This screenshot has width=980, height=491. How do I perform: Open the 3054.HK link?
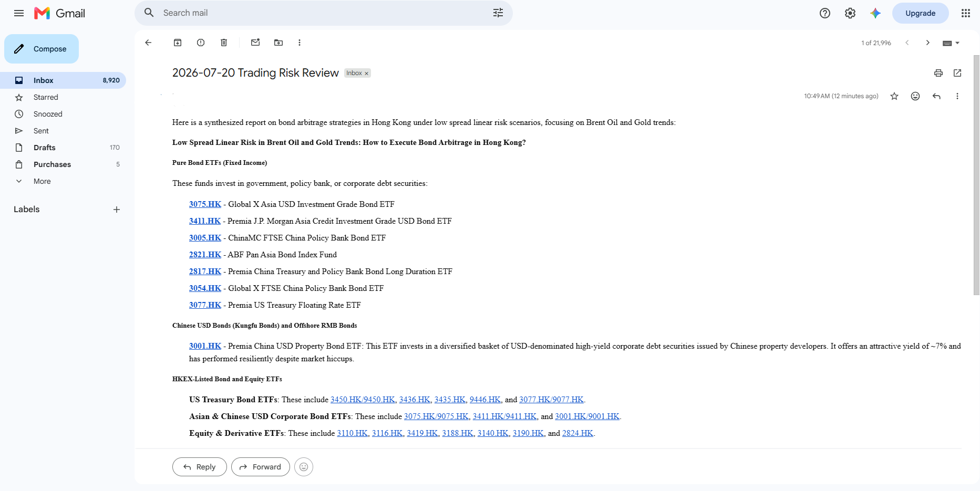pyautogui.click(x=205, y=288)
